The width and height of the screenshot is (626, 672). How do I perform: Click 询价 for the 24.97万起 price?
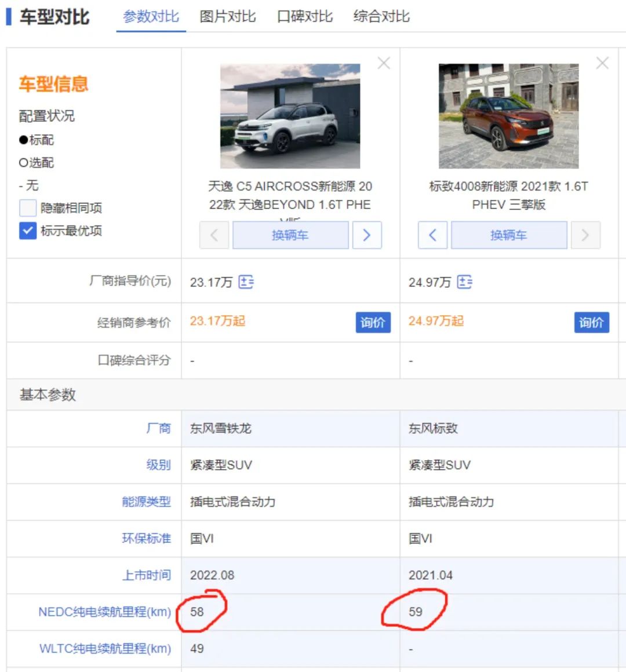pos(592,322)
